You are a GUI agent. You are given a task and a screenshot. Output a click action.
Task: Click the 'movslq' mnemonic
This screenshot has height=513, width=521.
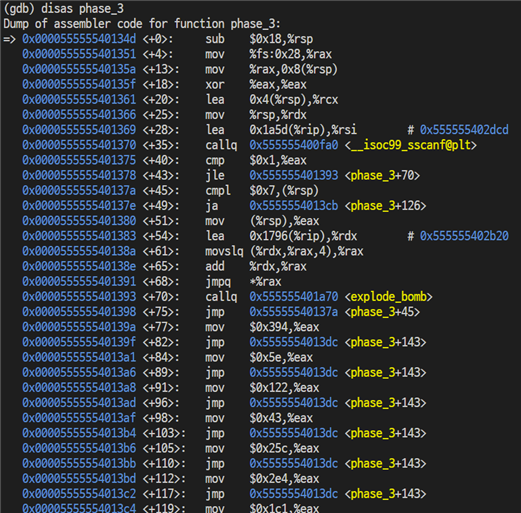click(224, 251)
